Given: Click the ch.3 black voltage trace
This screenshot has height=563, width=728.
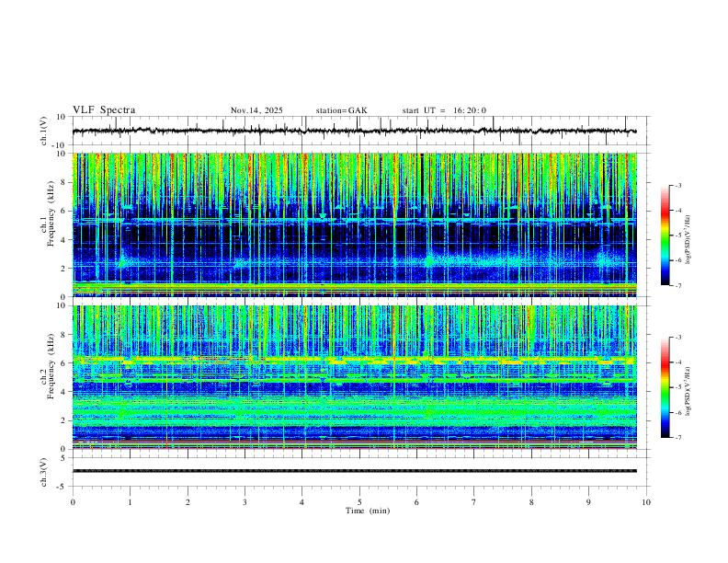Looking at the screenshot, I should coord(354,471).
